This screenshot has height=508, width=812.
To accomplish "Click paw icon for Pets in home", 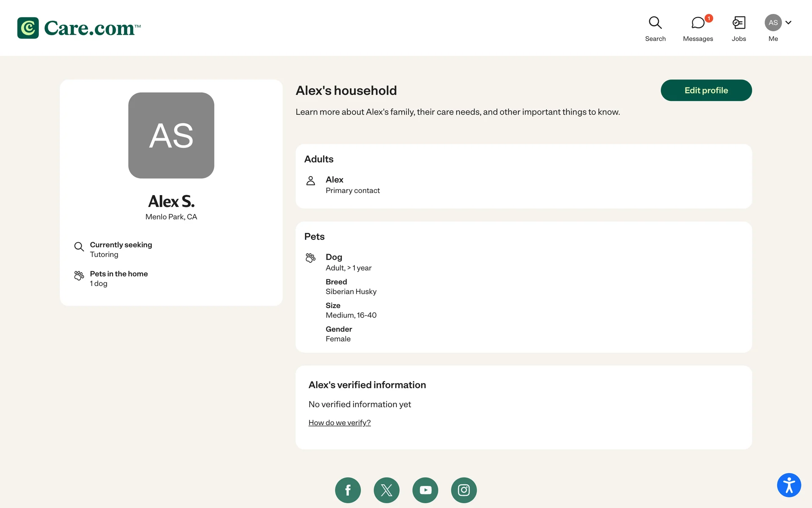I will pos(79,276).
